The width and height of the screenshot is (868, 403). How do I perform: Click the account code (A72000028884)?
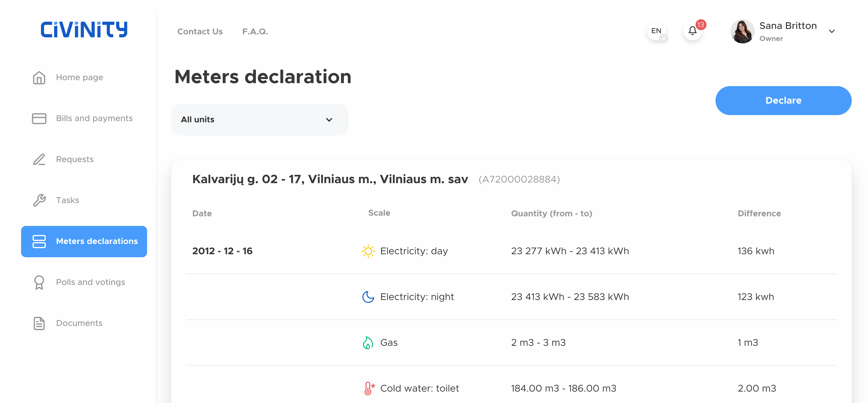coord(519,179)
